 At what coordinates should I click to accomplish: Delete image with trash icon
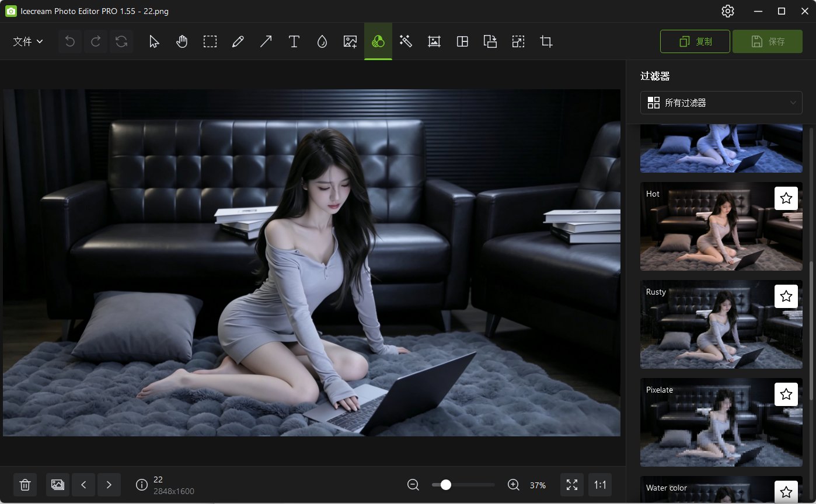point(25,485)
